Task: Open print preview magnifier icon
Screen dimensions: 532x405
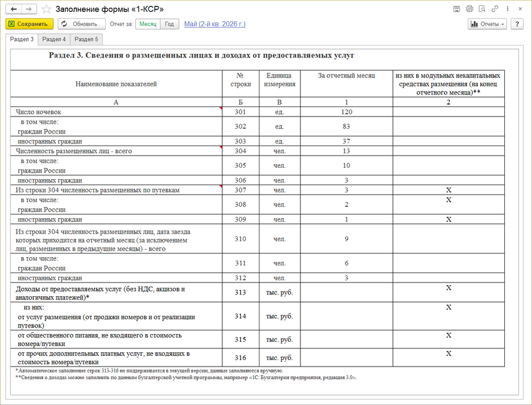Action: 482,9
